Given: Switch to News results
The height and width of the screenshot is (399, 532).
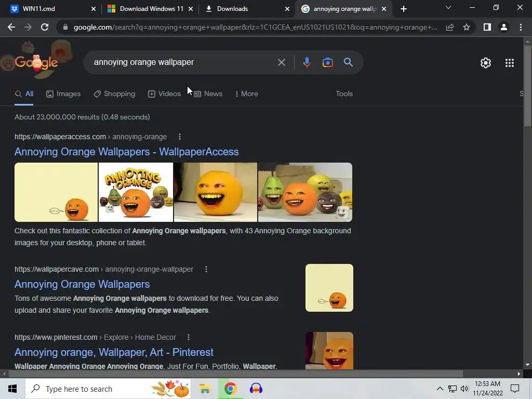Looking at the screenshot, I should 208,94.
